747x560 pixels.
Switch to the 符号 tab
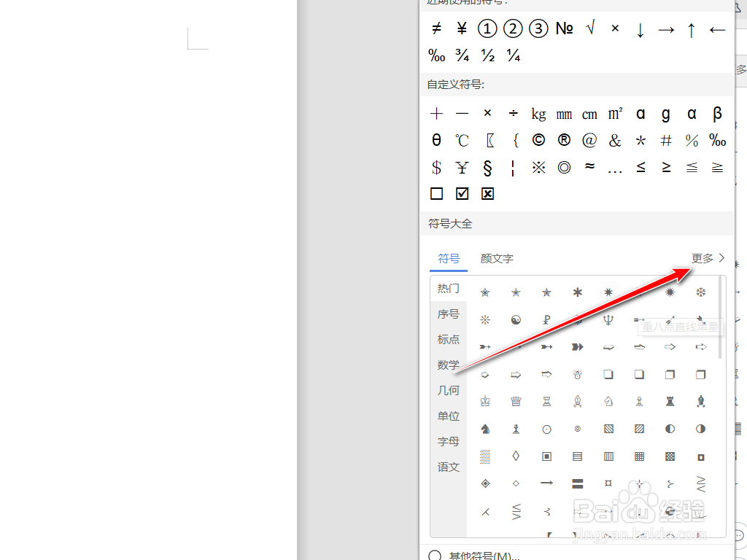[449, 259]
